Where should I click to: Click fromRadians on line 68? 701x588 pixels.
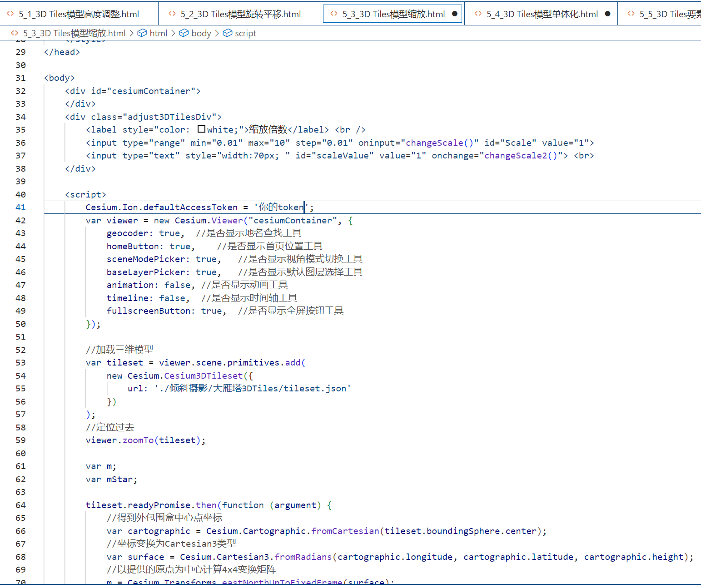[303, 557]
